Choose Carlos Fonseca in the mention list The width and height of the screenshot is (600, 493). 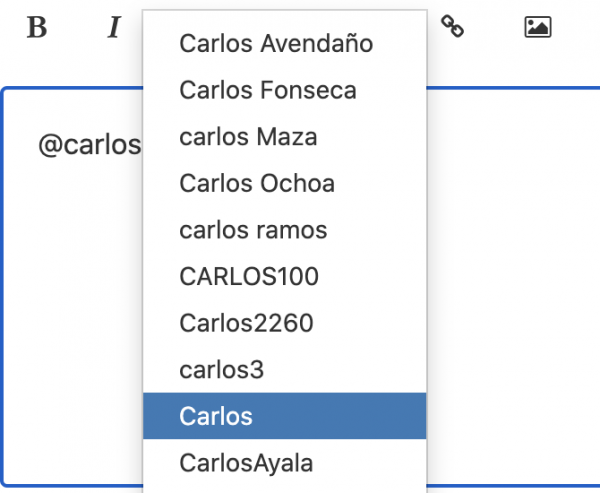coord(284,90)
